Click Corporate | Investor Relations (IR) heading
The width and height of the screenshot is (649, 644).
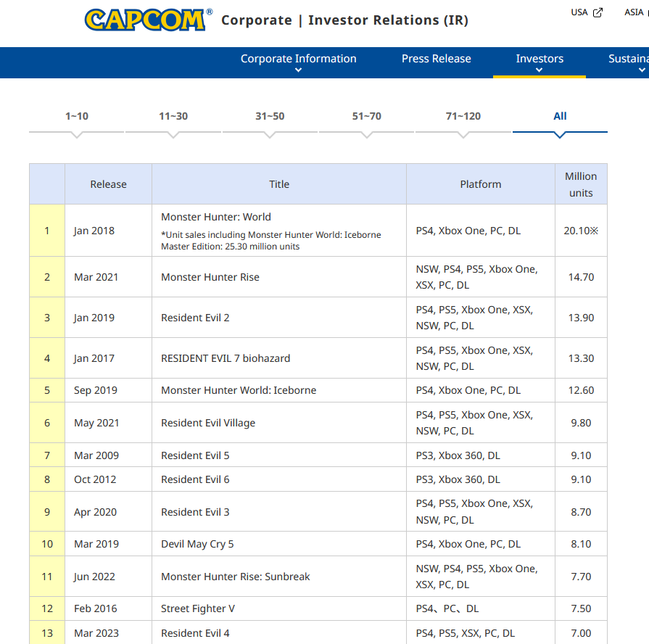[344, 20]
